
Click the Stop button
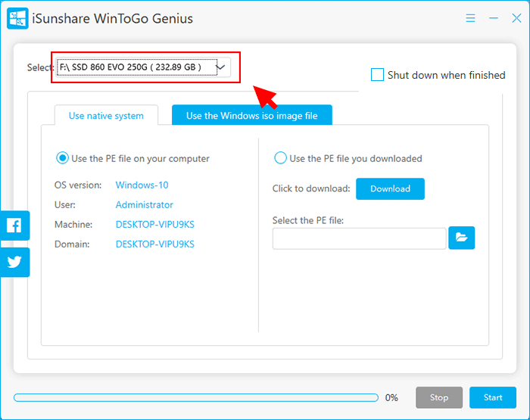click(438, 397)
